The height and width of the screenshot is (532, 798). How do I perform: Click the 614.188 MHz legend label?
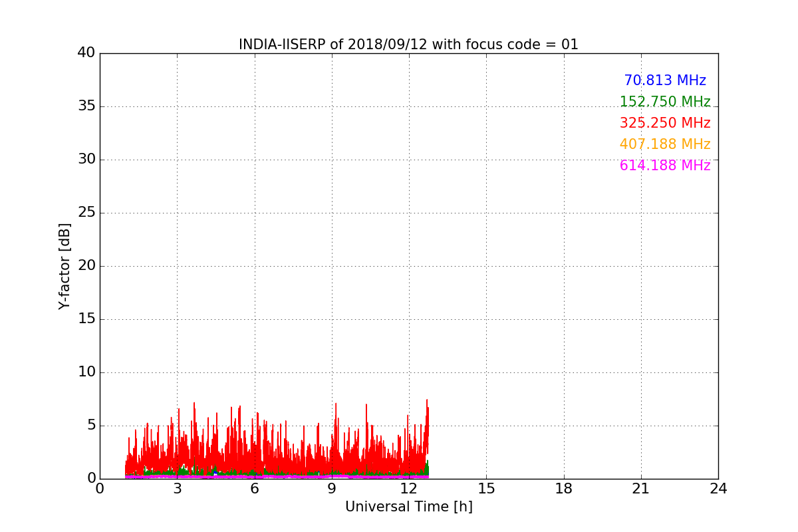point(665,166)
